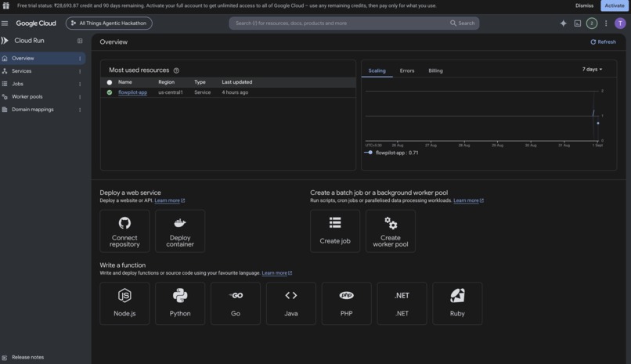
Task: Open Learn more link under Deploy a web service
Action: coord(169,200)
